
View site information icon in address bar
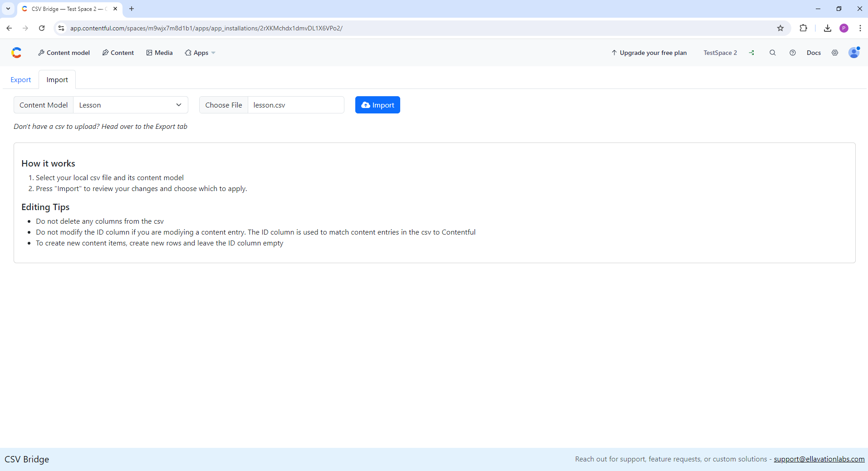pyautogui.click(x=61, y=28)
